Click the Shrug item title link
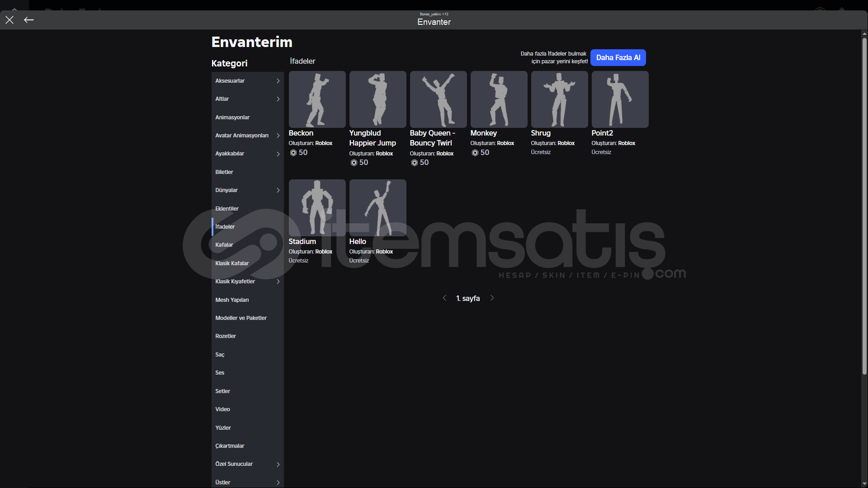Screen dimensions: 868x488 click(x=541, y=133)
